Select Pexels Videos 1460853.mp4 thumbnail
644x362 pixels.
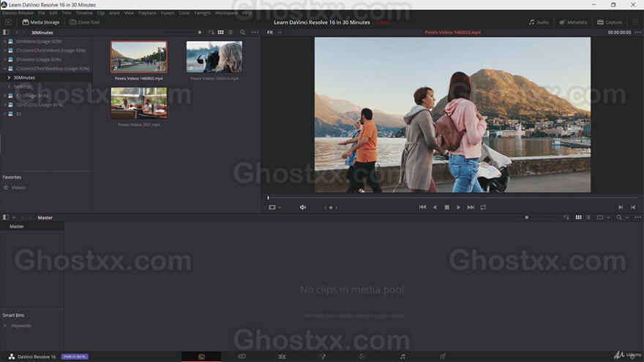point(139,56)
